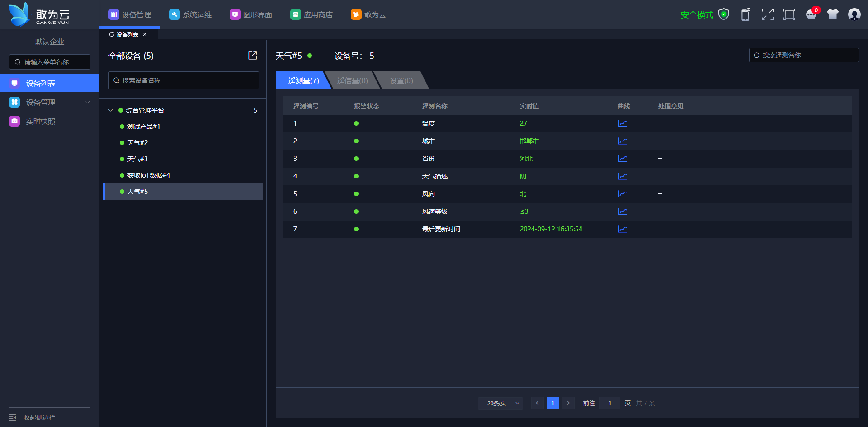Image resolution: width=868 pixels, height=427 pixels.
Task: Toggle the security mode shield icon
Action: (x=724, y=14)
